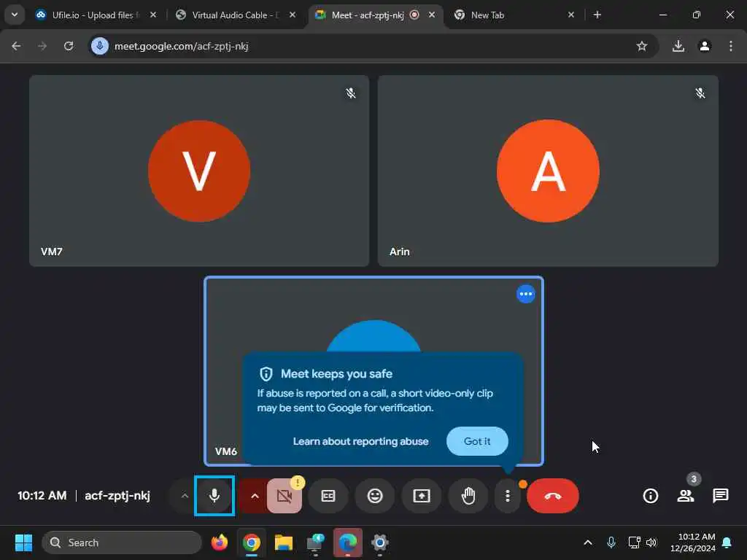Open Learn about reporting abuse link

coord(360,441)
